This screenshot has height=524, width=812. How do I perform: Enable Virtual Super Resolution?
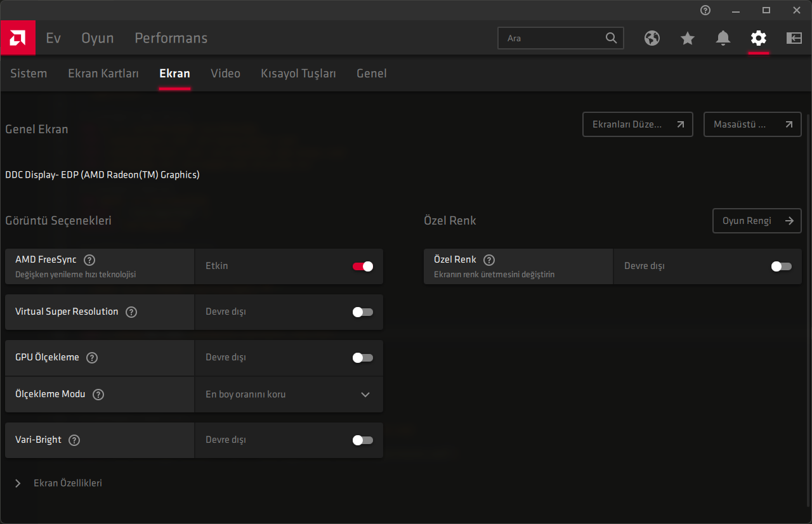point(362,312)
